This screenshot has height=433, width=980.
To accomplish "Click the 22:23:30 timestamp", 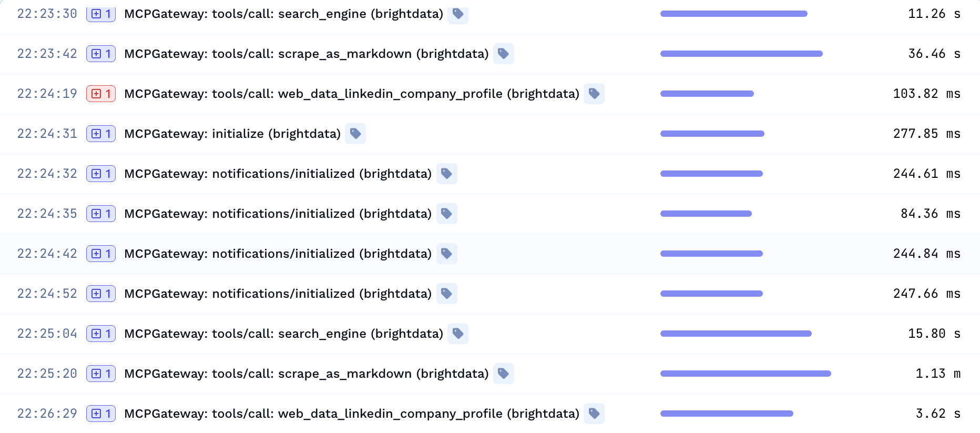I will [x=47, y=14].
